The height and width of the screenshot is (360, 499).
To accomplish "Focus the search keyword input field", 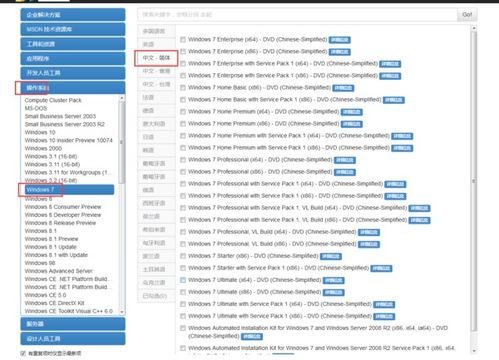I will [297, 15].
